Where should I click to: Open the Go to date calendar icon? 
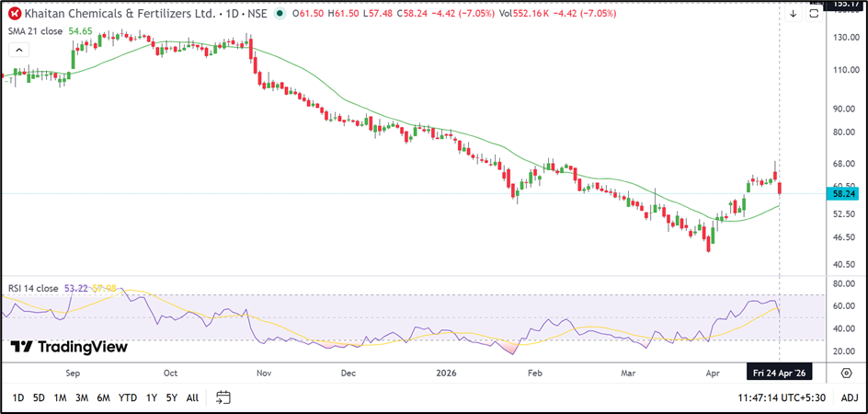[x=223, y=397]
